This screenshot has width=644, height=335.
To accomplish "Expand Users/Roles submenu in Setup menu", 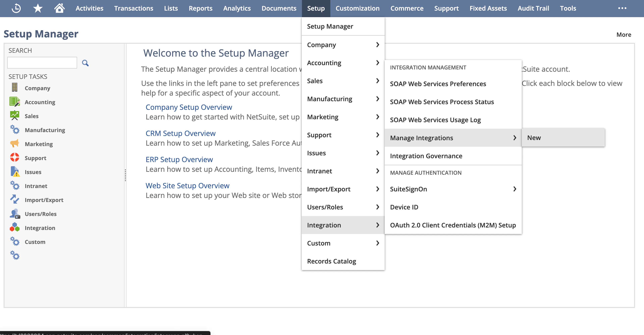I will click(x=343, y=207).
